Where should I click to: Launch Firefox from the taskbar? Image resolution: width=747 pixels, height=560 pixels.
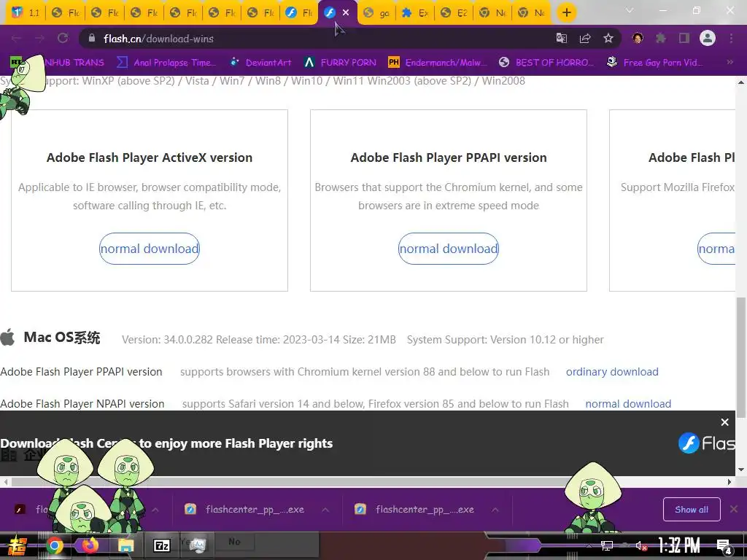(90, 545)
